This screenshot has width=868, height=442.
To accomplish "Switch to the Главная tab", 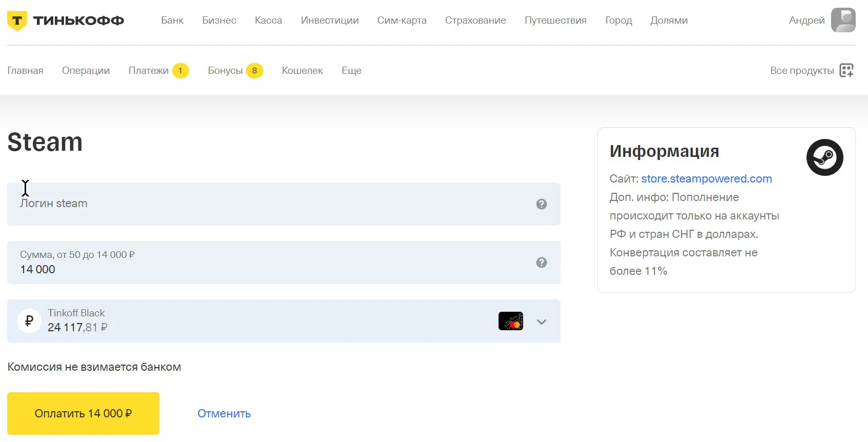I will [25, 71].
